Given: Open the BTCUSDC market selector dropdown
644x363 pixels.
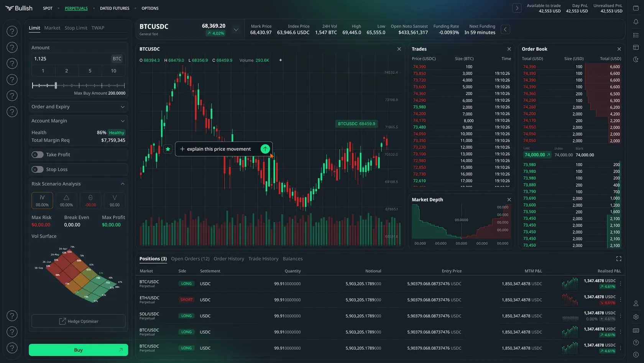Looking at the screenshot, I should (x=236, y=30).
